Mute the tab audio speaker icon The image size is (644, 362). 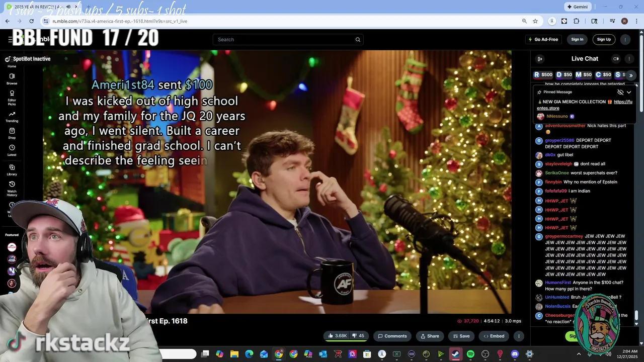click(x=69, y=7)
